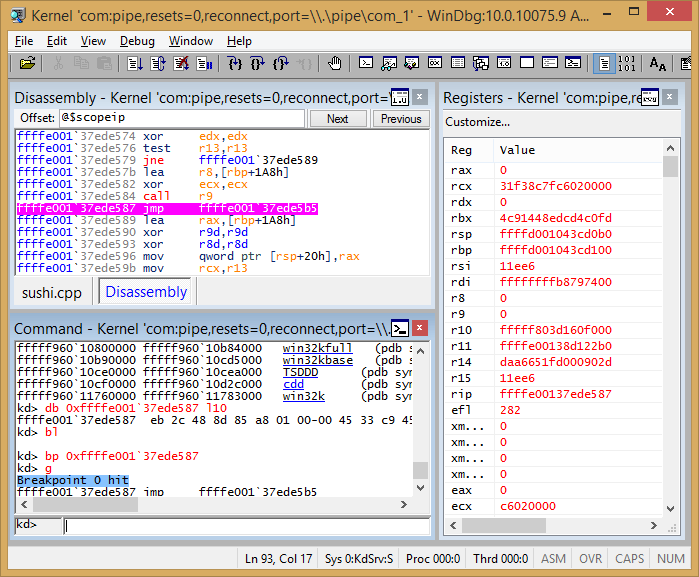Open the Disassembly window dropdown menu icon
Image resolution: width=699 pixels, height=577 pixels.
coord(399,98)
